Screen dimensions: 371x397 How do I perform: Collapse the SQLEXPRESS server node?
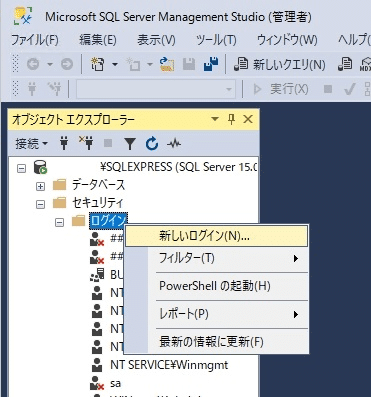pos(22,168)
